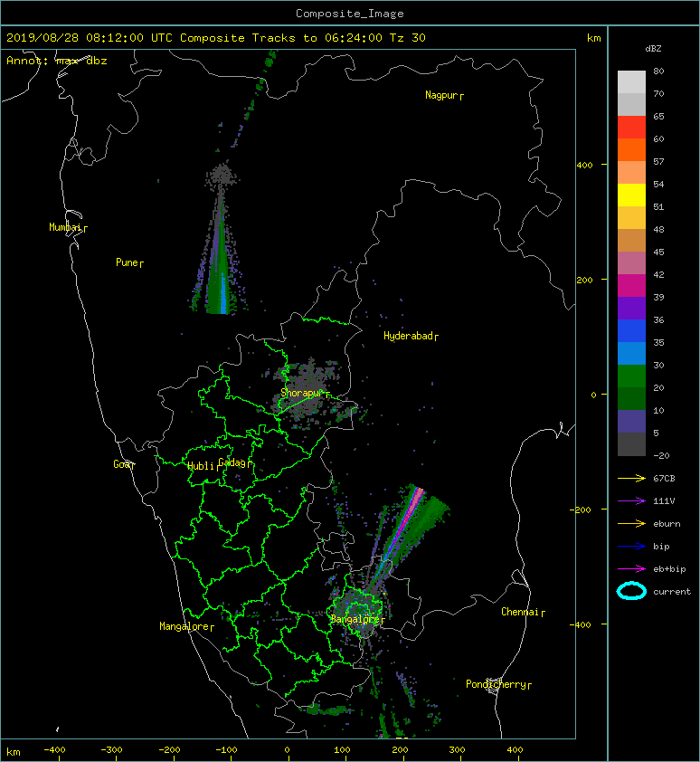Click the eburn legend label
Image resolution: width=700 pixels, height=762 pixels.
(x=667, y=524)
